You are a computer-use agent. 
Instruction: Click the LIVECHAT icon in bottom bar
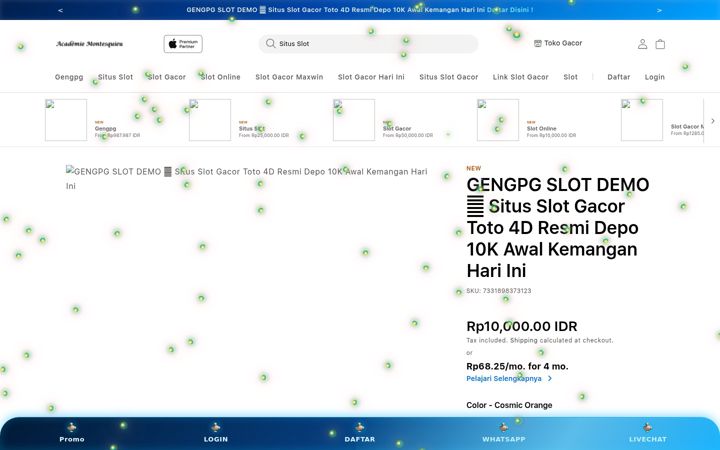coord(647,427)
